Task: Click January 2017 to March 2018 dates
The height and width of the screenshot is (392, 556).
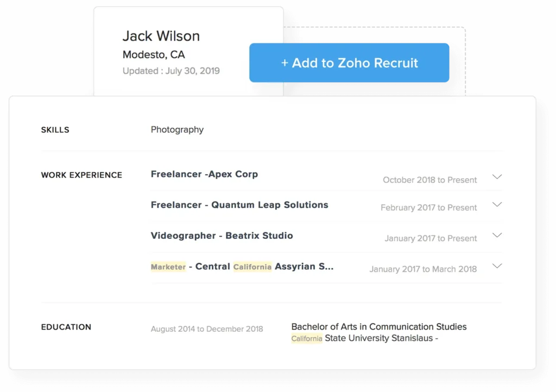Action: click(x=423, y=269)
